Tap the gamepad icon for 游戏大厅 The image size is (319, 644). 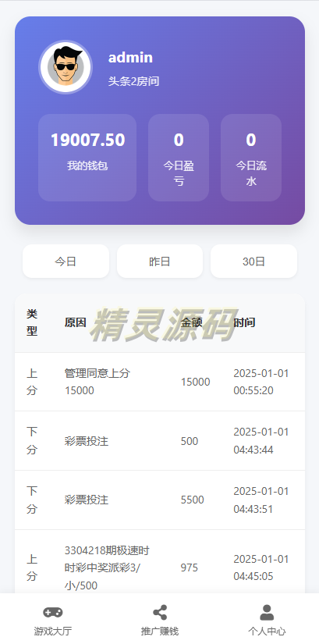[52, 612]
